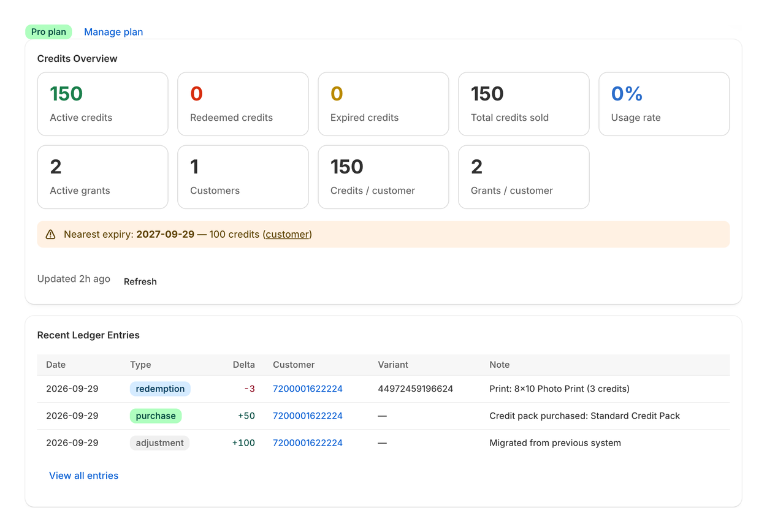
Task: Click the Customer column header
Action: (294, 365)
